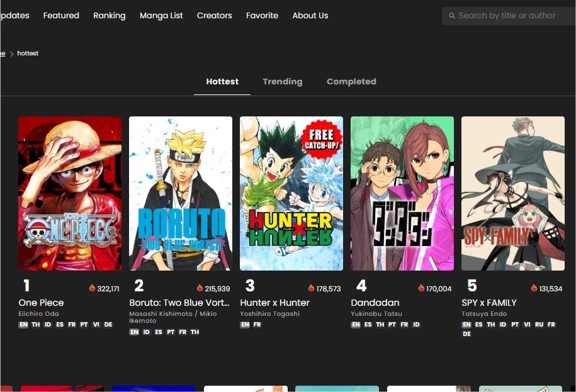Open the Creators menu item
Viewport: 576px width, 392px height.
pos(215,15)
